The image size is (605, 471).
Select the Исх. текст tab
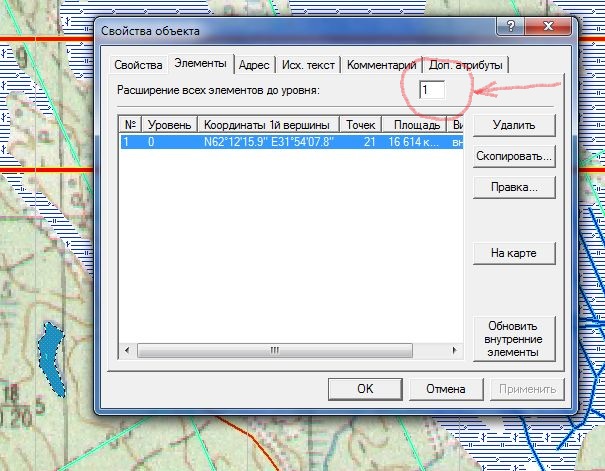(306, 65)
